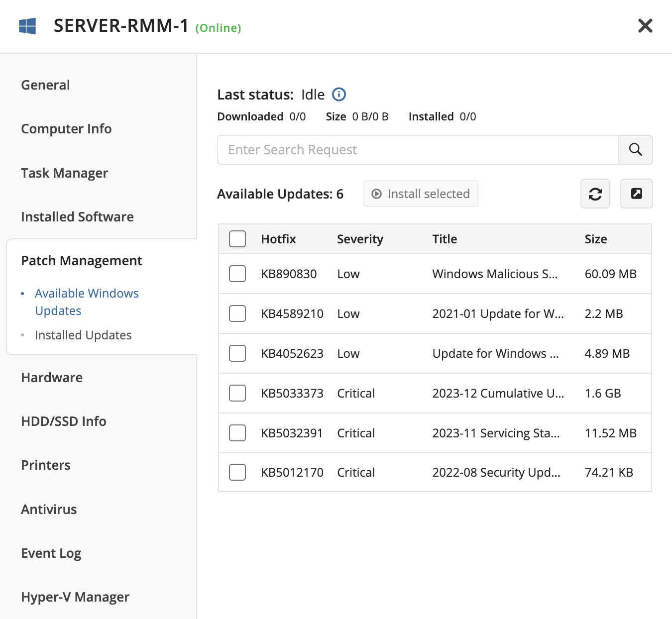Open the Task Manager section
672x619 pixels.
(x=64, y=173)
